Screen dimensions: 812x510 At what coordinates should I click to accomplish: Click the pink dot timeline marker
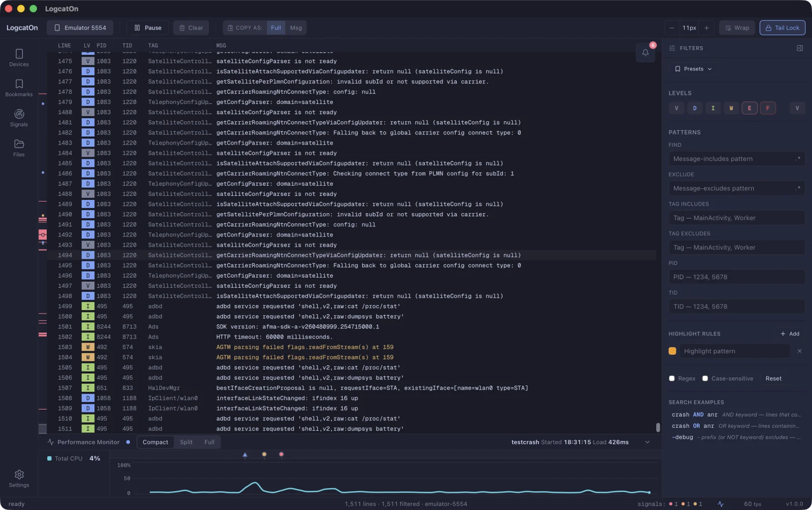click(x=281, y=454)
